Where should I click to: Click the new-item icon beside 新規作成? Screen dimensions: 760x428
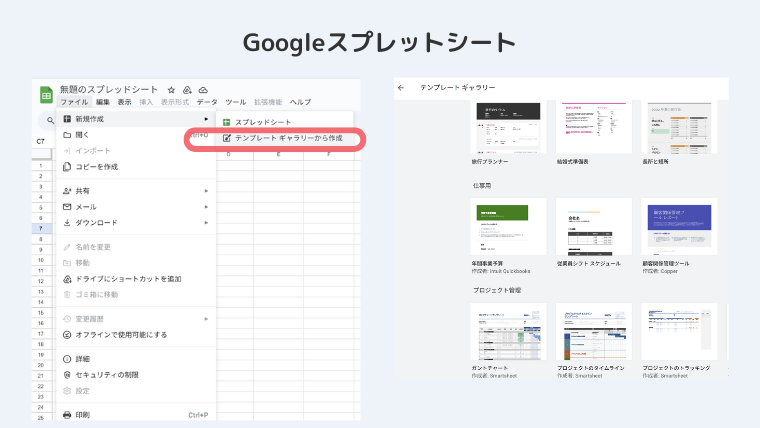tap(67, 119)
